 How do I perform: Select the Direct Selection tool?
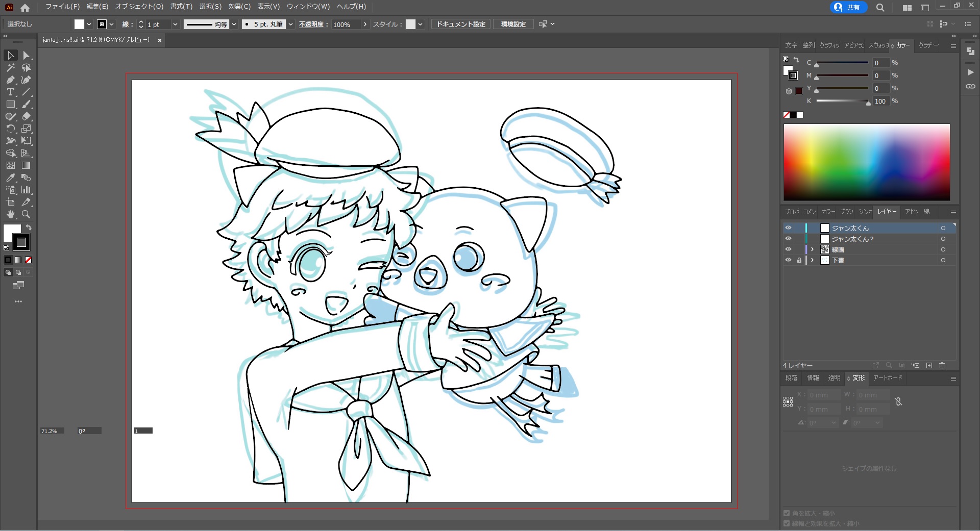[x=27, y=55]
